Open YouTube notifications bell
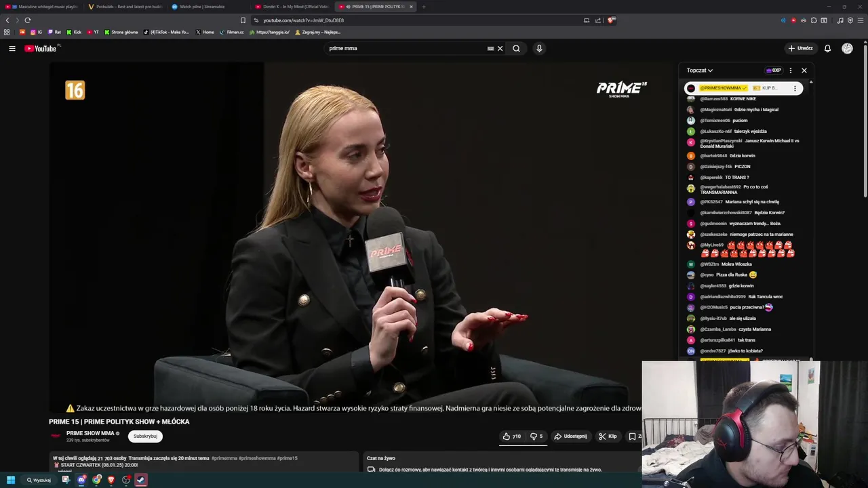This screenshot has width=868, height=488. (x=827, y=48)
